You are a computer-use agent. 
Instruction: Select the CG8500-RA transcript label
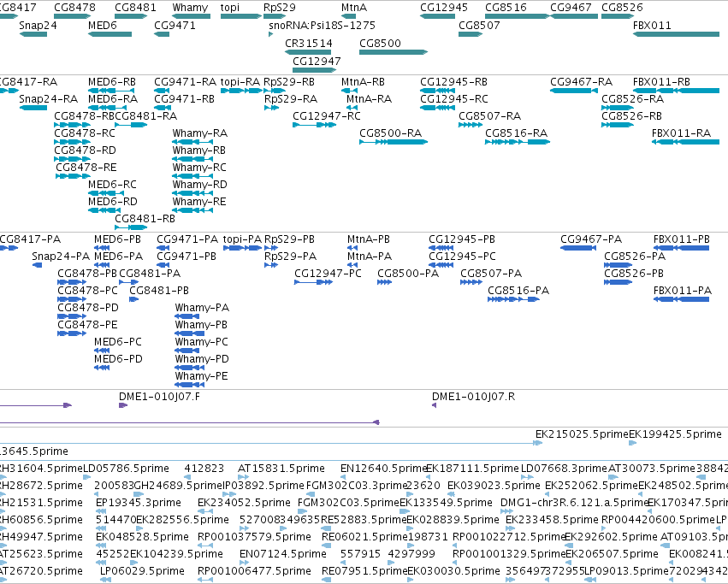390,133
